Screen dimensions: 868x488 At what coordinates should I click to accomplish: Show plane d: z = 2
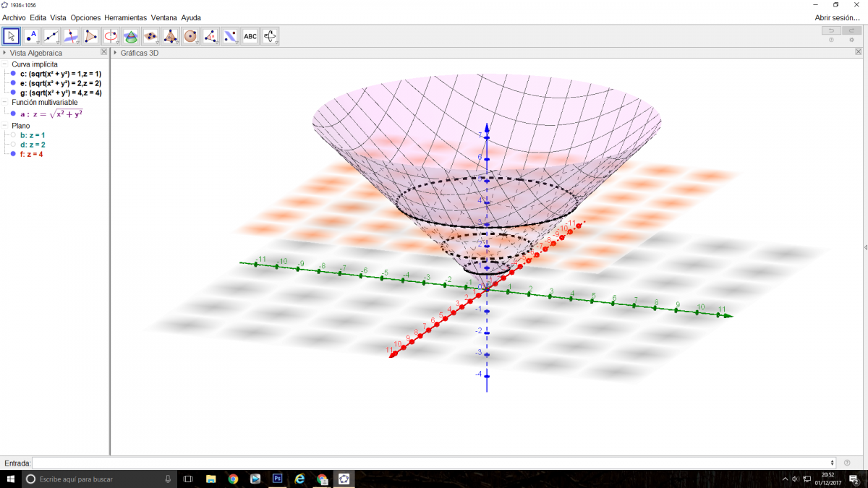pos(13,145)
